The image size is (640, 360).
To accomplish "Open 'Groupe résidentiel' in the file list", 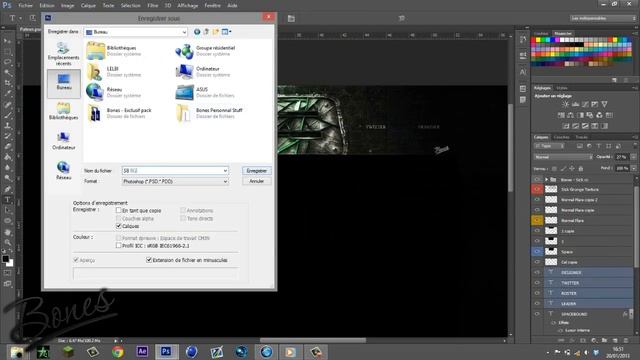I will 205,51.
